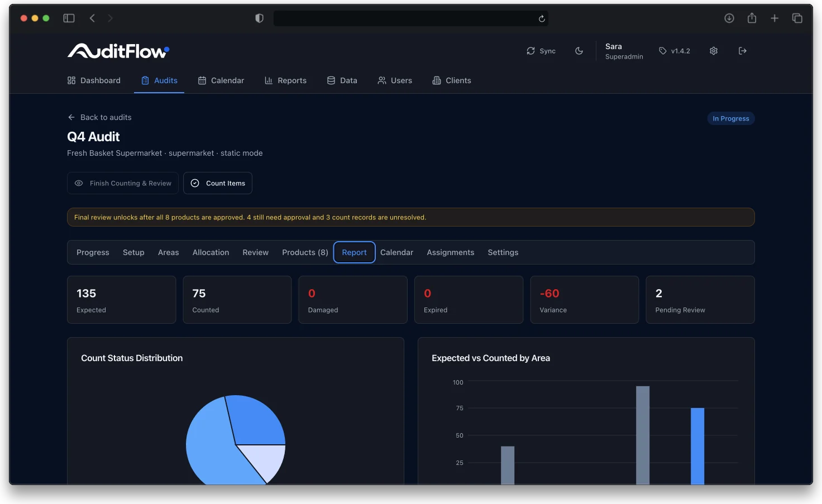Switch to the Setup tab
The width and height of the screenshot is (822, 504).
tap(133, 252)
